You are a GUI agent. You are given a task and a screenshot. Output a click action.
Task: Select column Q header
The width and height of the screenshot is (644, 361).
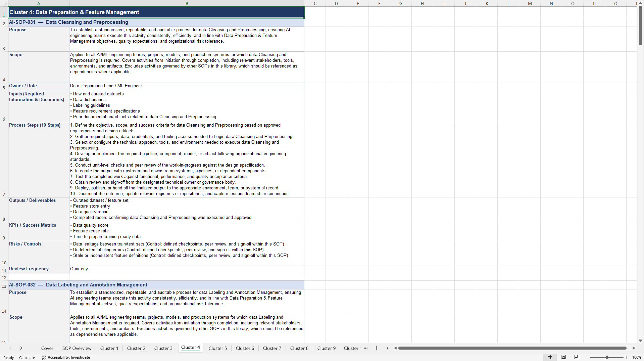click(x=616, y=3)
